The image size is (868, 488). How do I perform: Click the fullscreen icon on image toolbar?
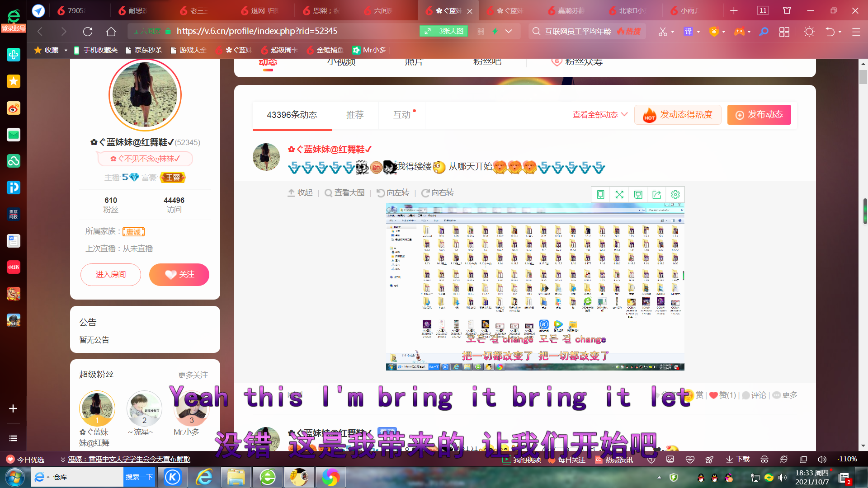pyautogui.click(x=619, y=194)
